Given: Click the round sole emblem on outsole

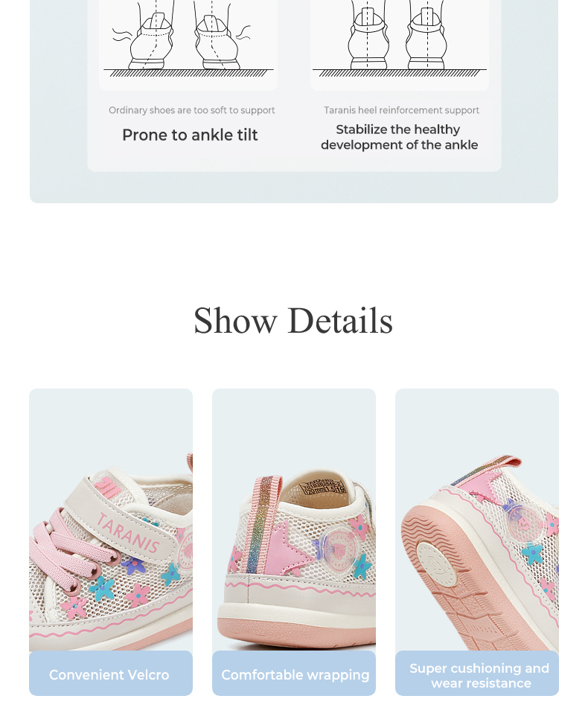Looking at the screenshot, I should (438, 564).
